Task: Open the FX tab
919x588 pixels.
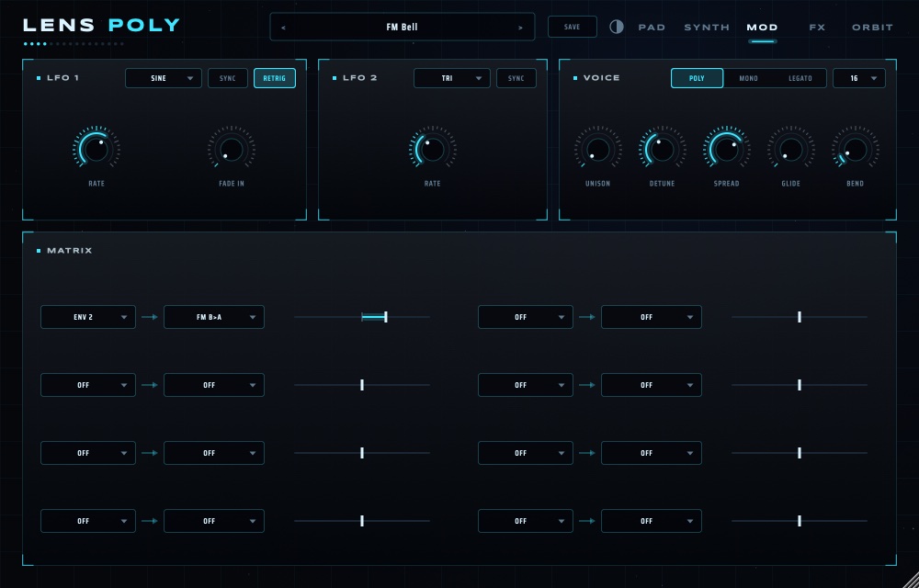Action: coord(817,28)
